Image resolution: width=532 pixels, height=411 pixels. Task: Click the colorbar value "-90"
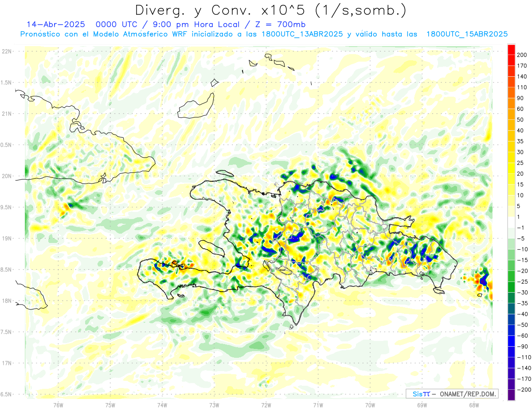pyautogui.click(x=522, y=346)
